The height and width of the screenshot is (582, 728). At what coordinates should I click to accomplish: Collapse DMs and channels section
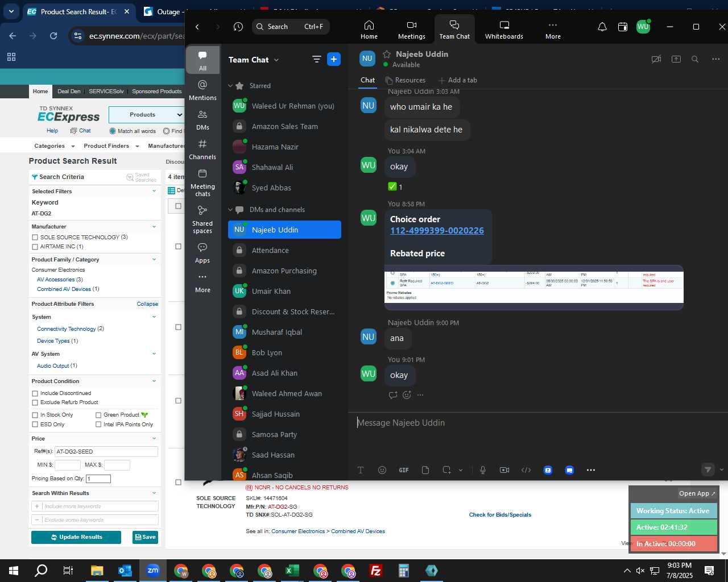(x=230, y=210)
